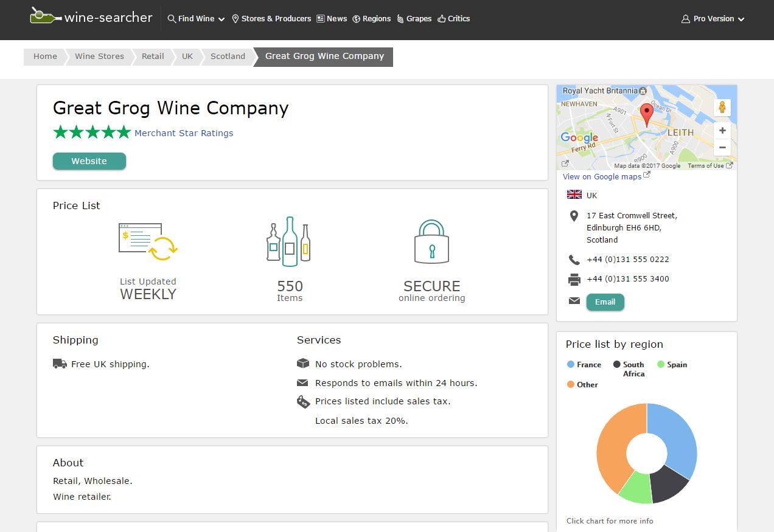Click the Grapes bunch icon
This screenshot has width=774, height=532.
click(400, 19)
